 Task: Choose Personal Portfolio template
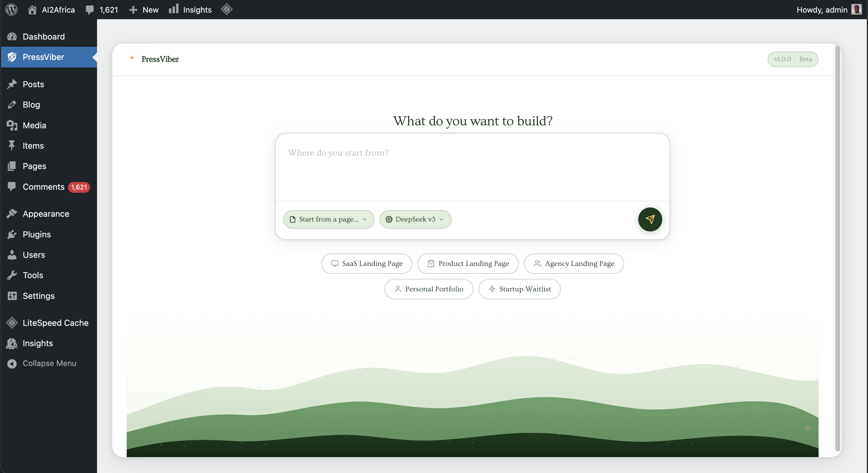(429, 289)
